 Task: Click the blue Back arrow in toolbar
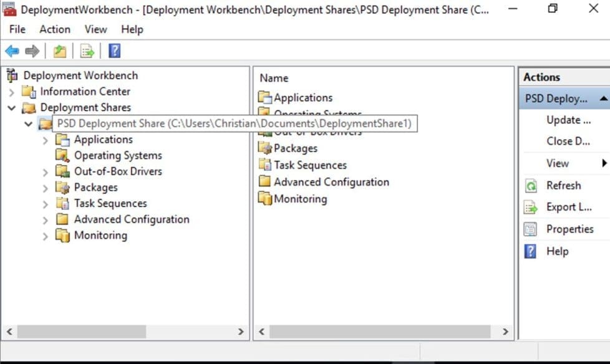click(x=12, y=51)
